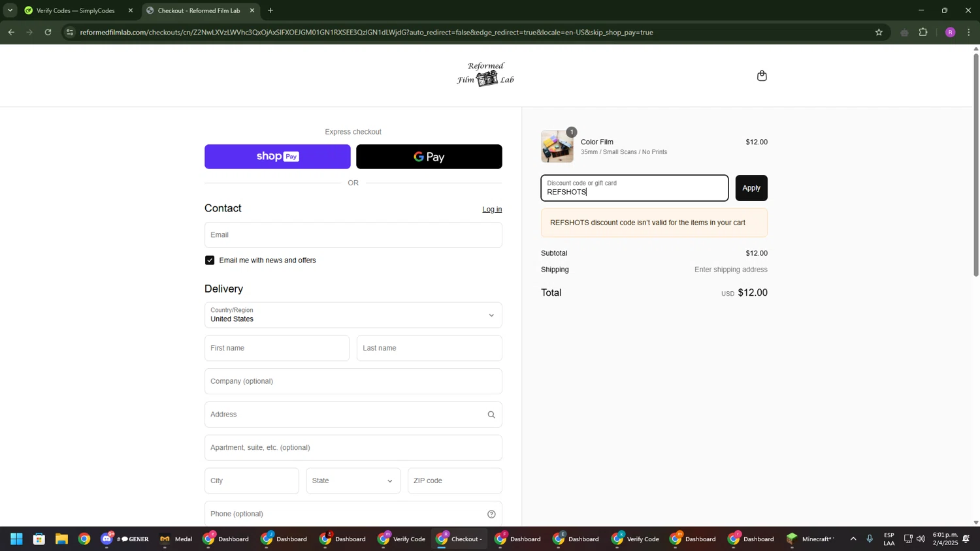Open Minecraft in the taskbar
Screen dimensions: 980x551
click(810, 539)
